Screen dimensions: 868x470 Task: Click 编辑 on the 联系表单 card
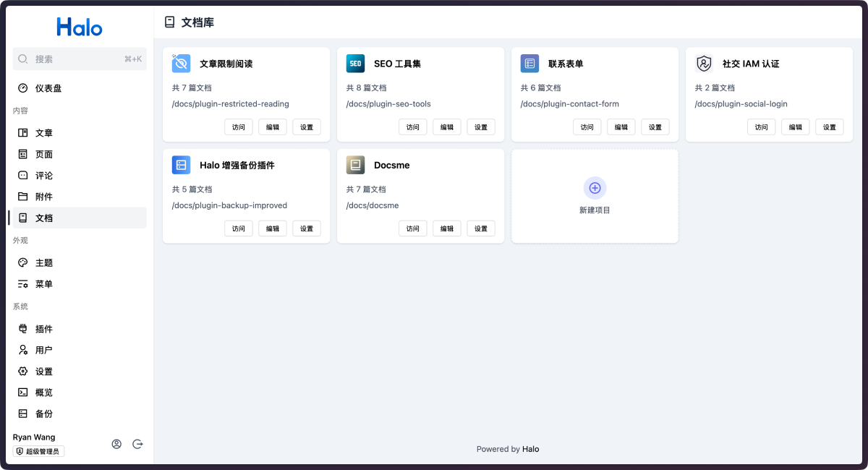[x=621, y=127]
